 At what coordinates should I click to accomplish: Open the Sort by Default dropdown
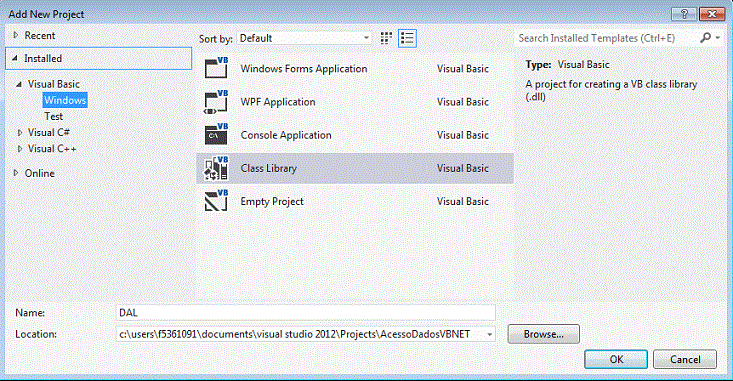pyautogui.click(x=304, y=38)
